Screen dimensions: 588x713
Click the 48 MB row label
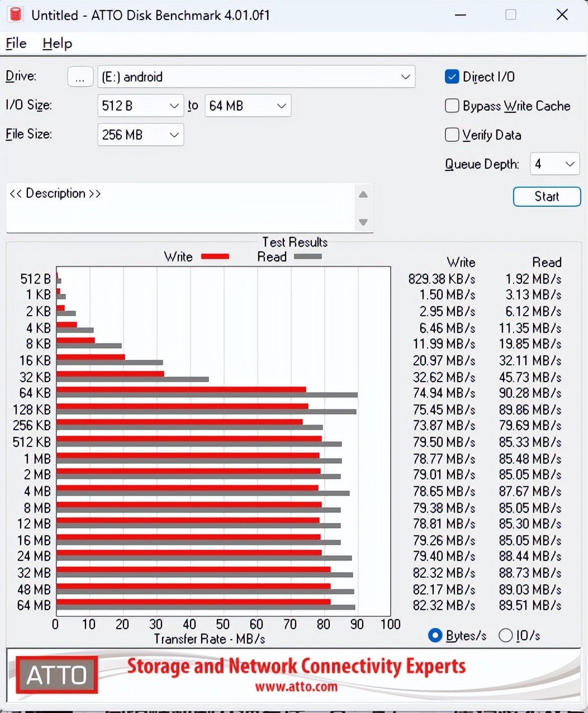(34, 590)
